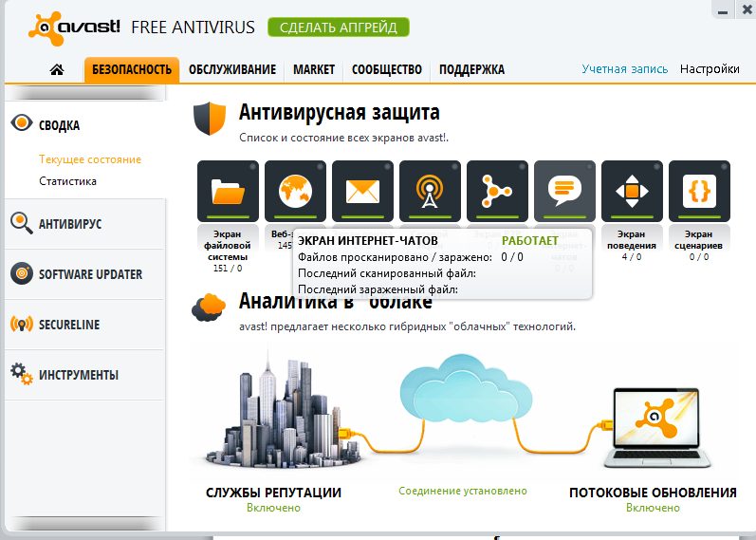Click the Экран поведения label

631,239
